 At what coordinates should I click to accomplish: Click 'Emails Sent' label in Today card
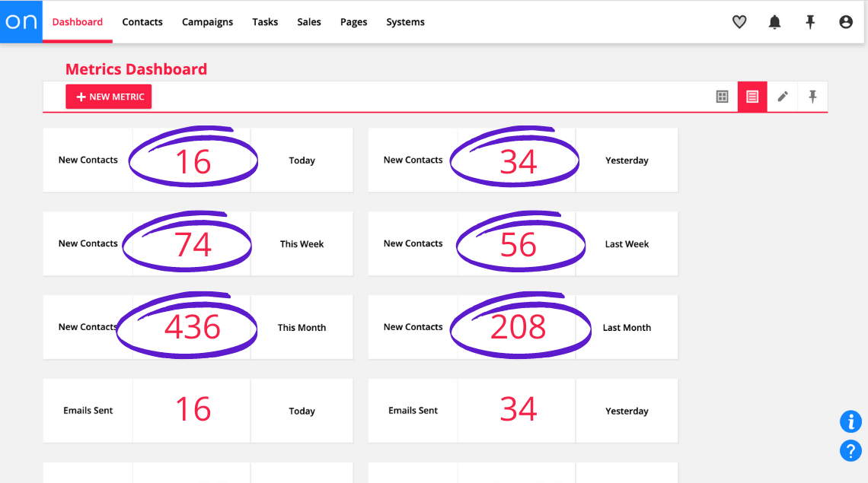point(88,411)
